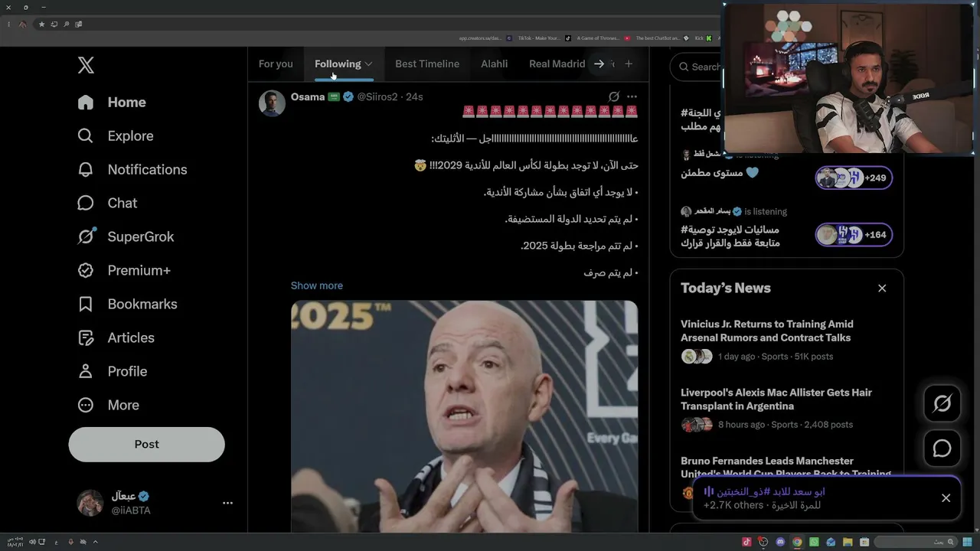The image size is (980, 551).
Task: Open account options next to @iiABTA
Action: pyautogui.click(x=227, y=503)
